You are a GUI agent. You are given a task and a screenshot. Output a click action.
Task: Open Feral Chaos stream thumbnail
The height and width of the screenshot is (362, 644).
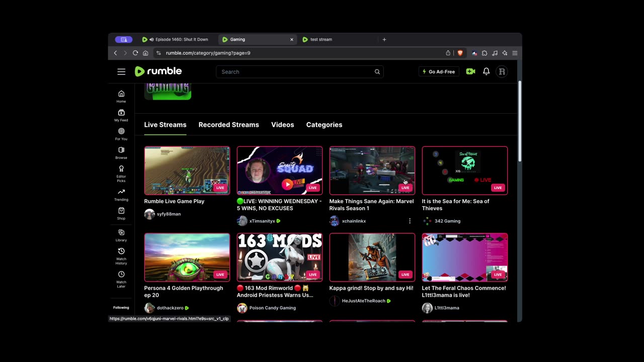click(465, 257)
